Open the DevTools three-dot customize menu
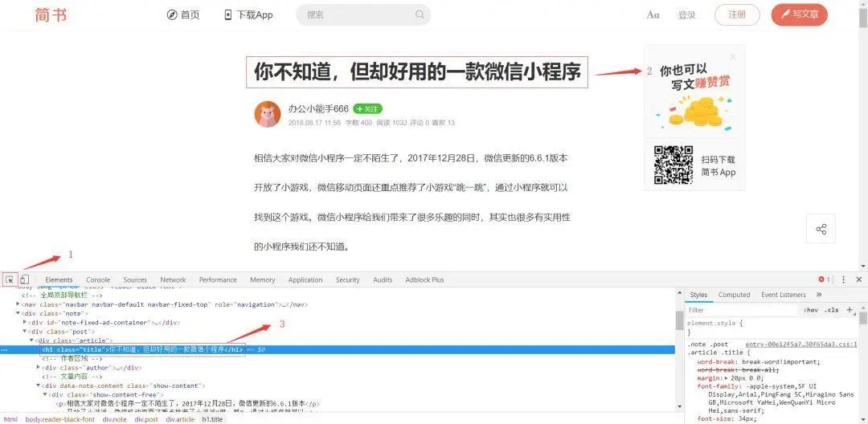The height and width of the screenshot is (424, 868). [x=843, y=279]
